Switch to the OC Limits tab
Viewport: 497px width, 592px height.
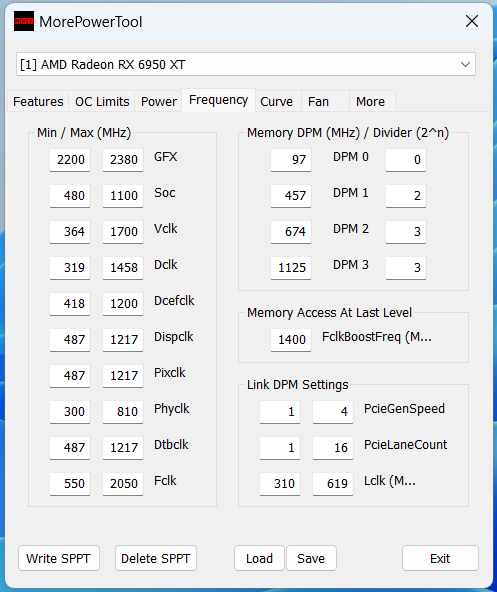(x=102, y=102)
